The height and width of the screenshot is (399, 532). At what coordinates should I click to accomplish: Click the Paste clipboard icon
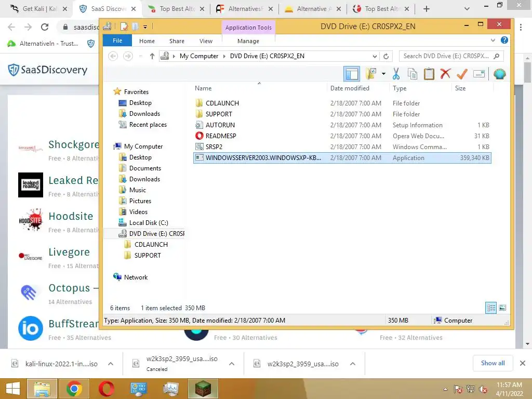(429, 74)
